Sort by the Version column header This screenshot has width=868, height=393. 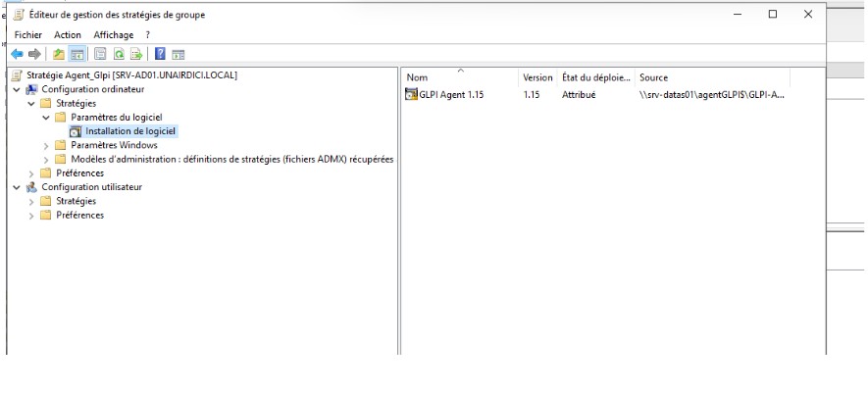538,77
